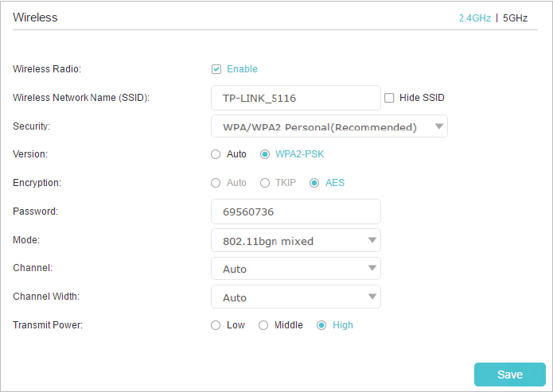
Task: Click the Wireless Network Name (SSID) label
Action: [x=81, y=98]
